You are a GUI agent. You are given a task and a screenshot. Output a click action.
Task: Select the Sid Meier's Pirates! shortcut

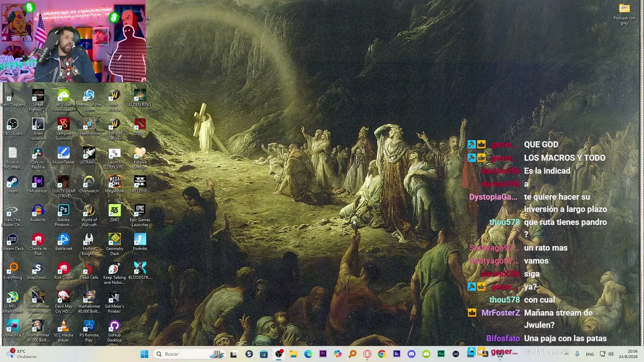(114, 302)
